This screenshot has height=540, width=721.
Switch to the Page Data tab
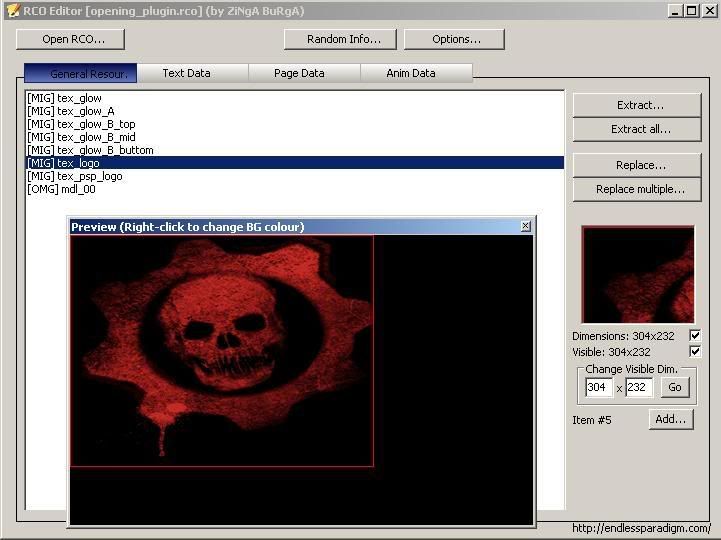coord(304,73)
